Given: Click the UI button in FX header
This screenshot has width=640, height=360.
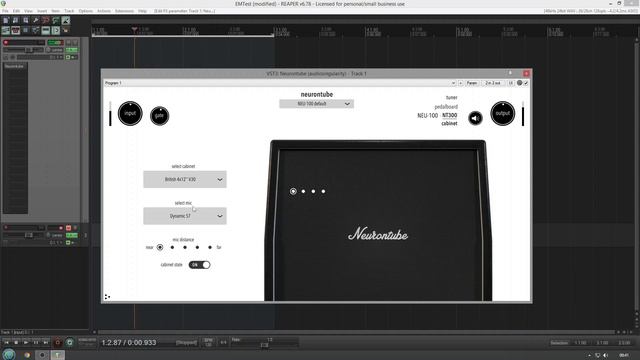Looking at the screenshot, I should [511, 83].
